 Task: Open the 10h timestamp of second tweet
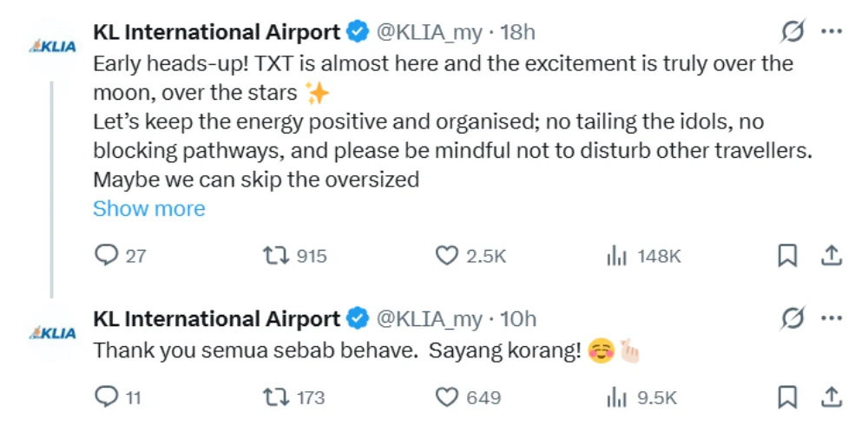(519, 318)
